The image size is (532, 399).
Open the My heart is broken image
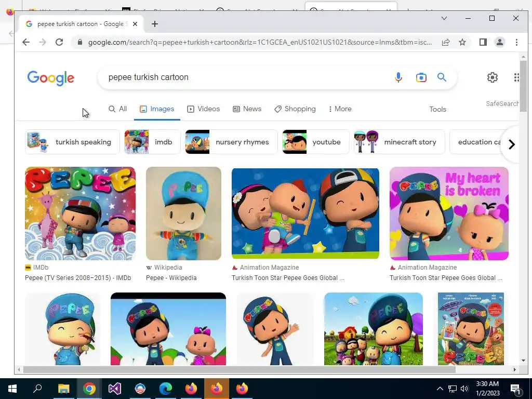[x=449, y=214]
